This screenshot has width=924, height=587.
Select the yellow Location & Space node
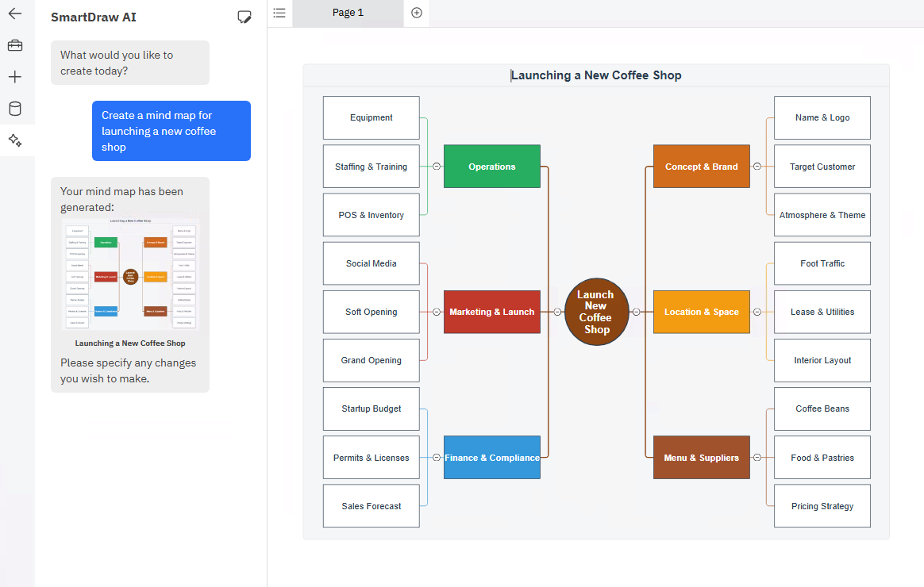pyautogui.click(x=701, y=312)
